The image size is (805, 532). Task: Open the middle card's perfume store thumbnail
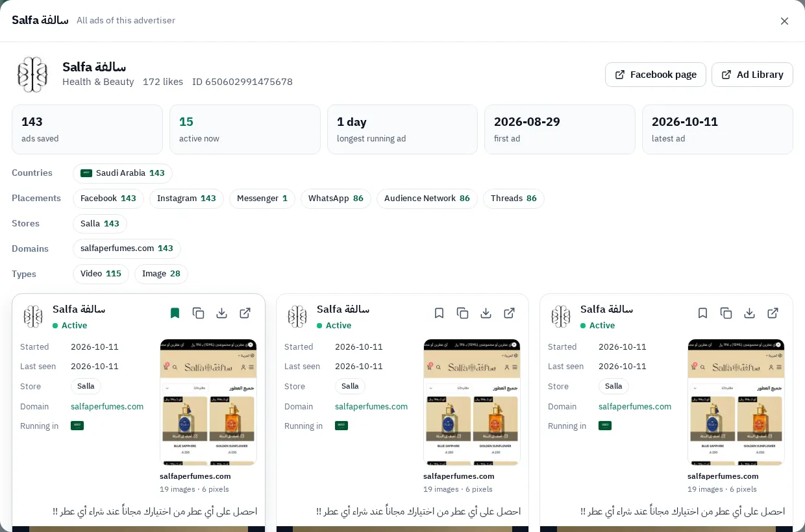(x=472, y=402)
